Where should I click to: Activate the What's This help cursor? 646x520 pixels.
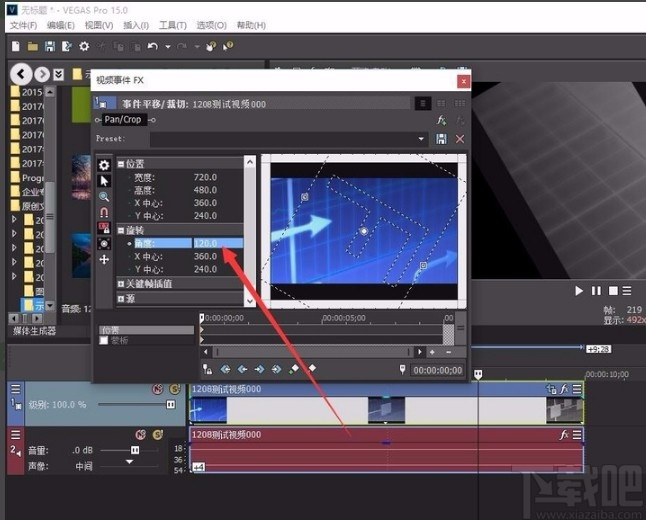(228, 46)
